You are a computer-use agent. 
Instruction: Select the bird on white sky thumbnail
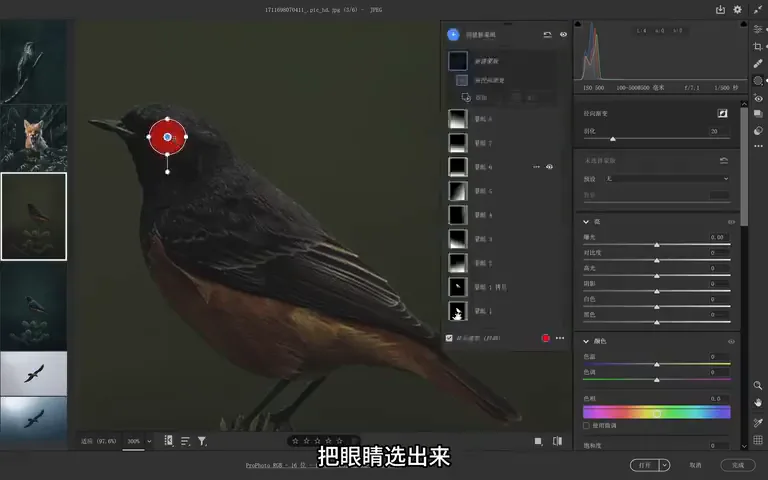[33, 374]
